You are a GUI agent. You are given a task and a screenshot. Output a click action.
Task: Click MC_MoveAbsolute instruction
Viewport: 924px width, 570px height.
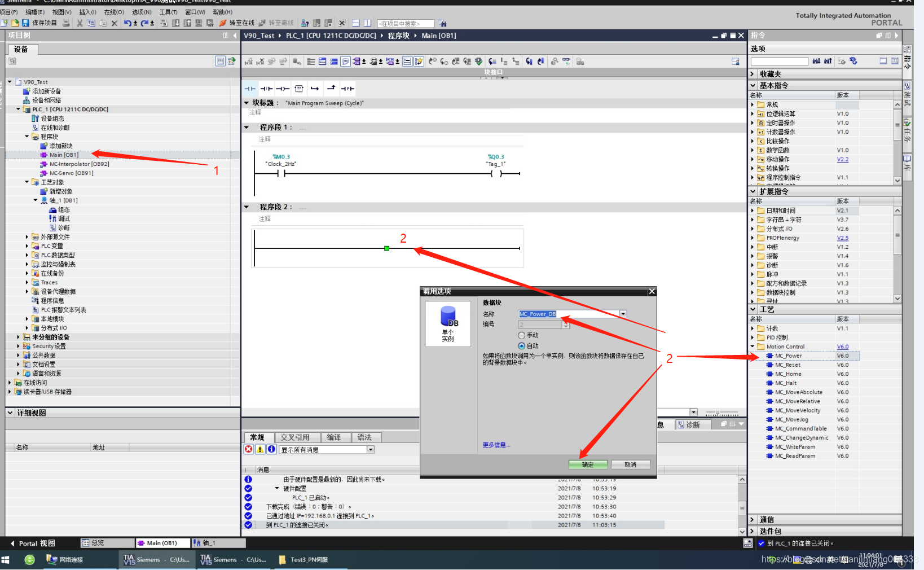[798, 392]
